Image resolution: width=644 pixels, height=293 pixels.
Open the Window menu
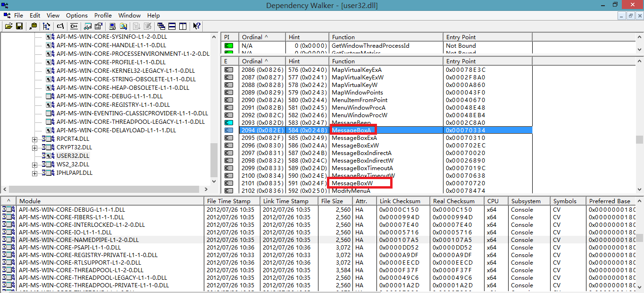130,16
